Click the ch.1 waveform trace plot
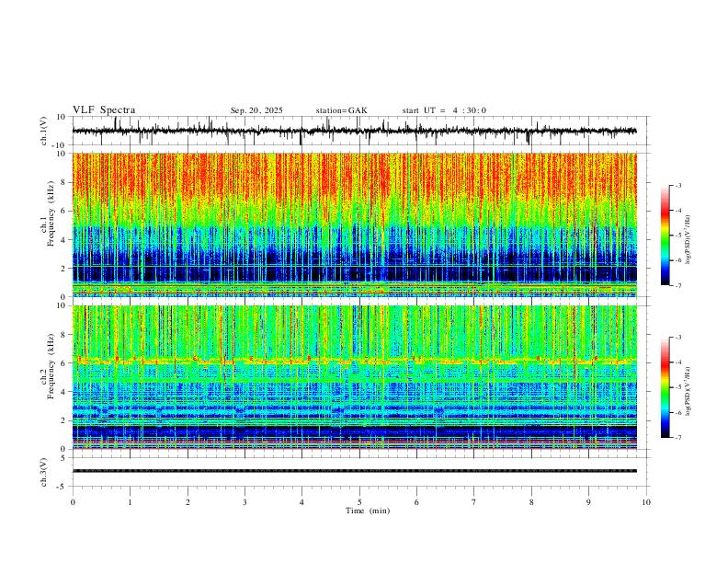728x563 pixels. 354,131
